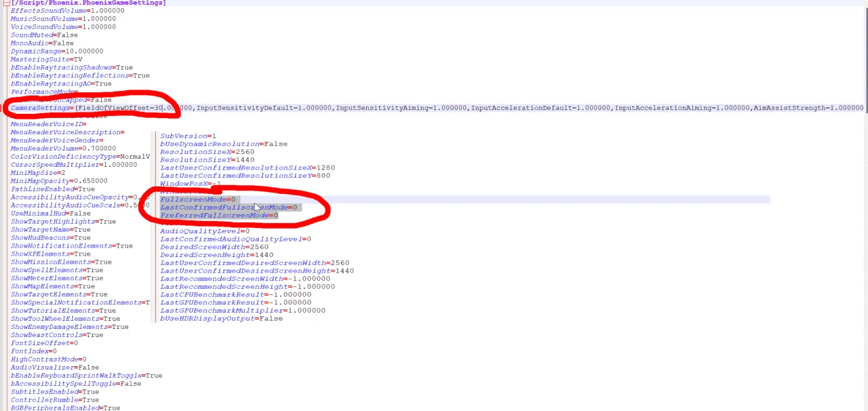This screenshot has height=411, width=868.
Task: Click the MenuReaderVoiceID= line
Action: tap(48, 125)
